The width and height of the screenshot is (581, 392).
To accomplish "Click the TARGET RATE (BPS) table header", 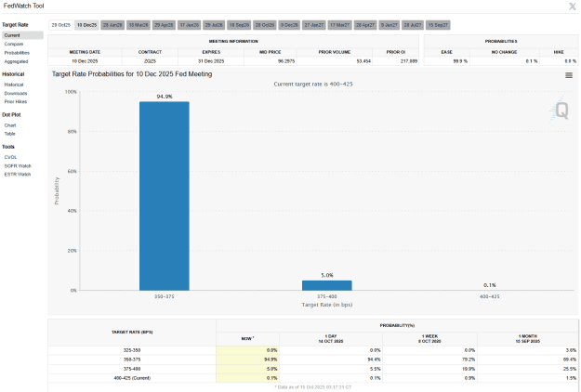I will (132, 332).
